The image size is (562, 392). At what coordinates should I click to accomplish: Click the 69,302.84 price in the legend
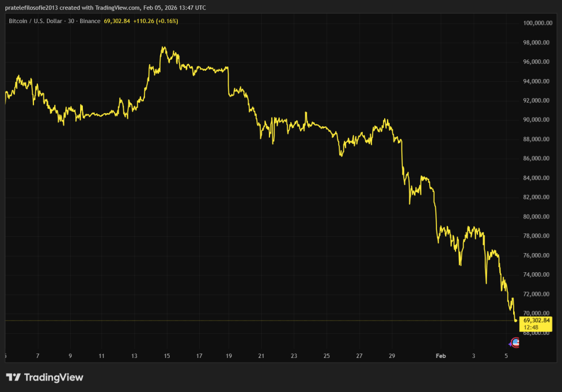[116, 21]
